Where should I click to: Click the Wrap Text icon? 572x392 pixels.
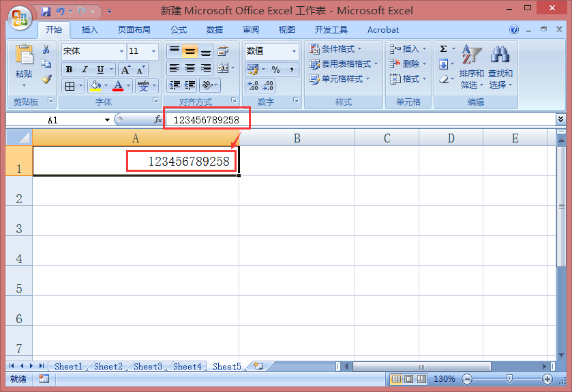[x=223, y=51]
